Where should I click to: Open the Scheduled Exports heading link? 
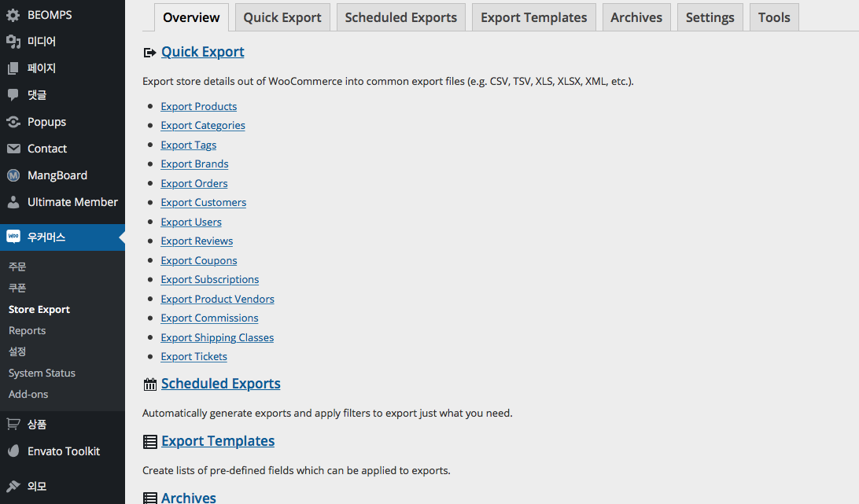(221, 384)
